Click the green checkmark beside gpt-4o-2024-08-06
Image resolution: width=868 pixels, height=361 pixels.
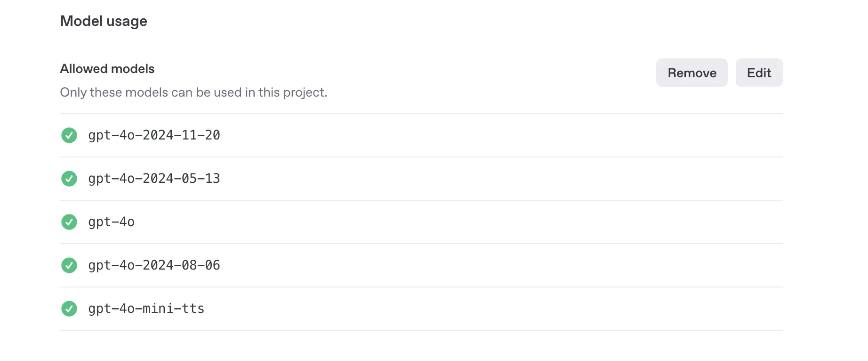click(69, 265)
